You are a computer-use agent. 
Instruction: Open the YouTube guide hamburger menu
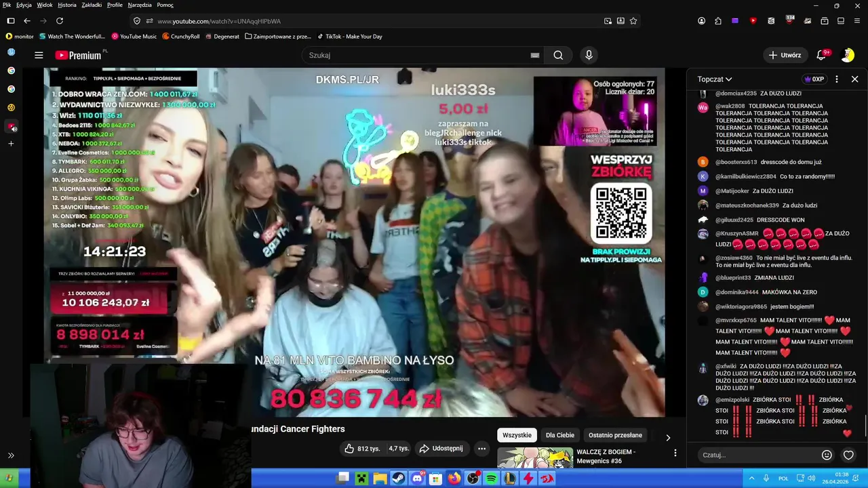tap(39, 56)
